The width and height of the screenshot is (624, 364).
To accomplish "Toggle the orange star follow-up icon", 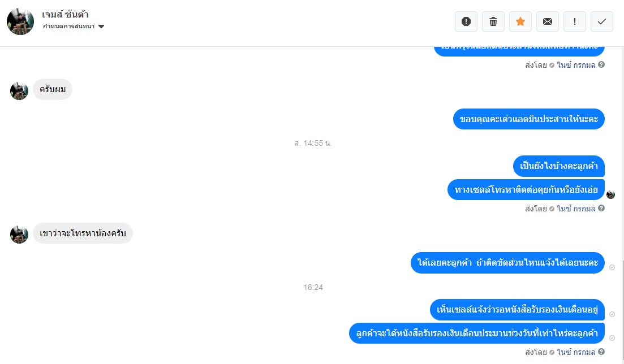I will pos(520,21).
